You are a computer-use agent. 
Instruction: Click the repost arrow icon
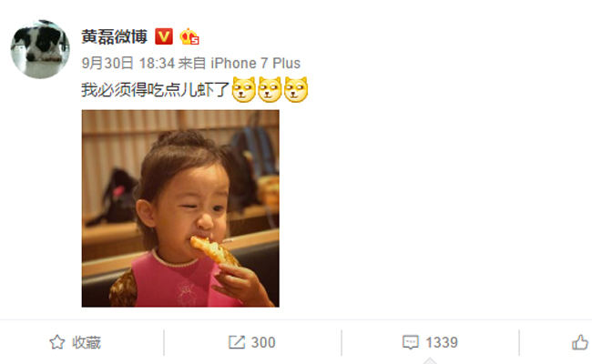coord(237,342)
